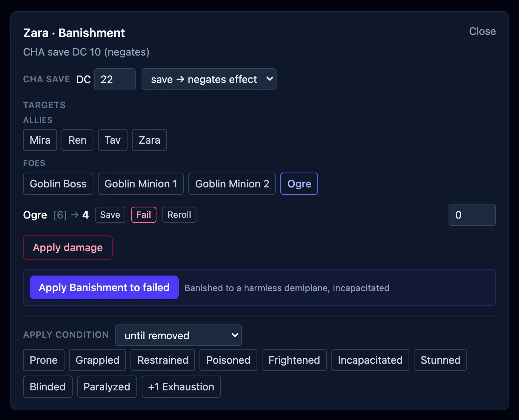Image resolution: width=519 pixels, height=420 pixels.
Task: Apply Banishment to failed targets
Action: tap(104, 287)
